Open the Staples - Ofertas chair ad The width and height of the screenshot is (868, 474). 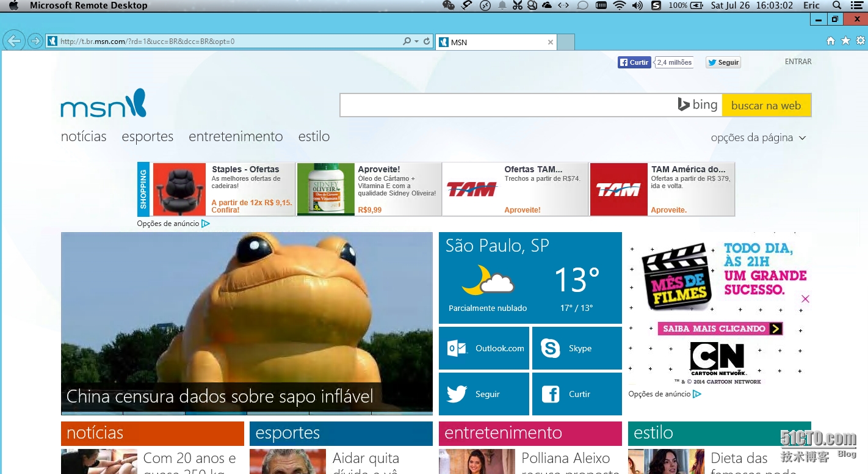click(223, 189)
